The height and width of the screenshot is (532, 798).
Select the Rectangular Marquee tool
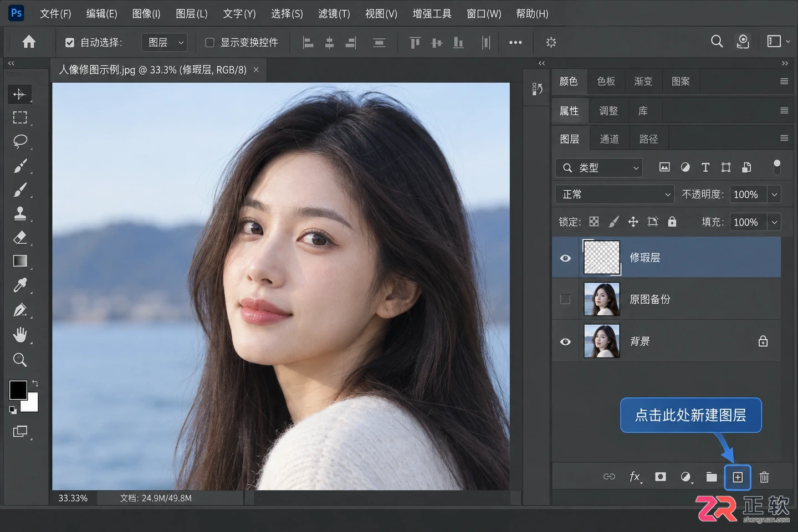(20, 117)
